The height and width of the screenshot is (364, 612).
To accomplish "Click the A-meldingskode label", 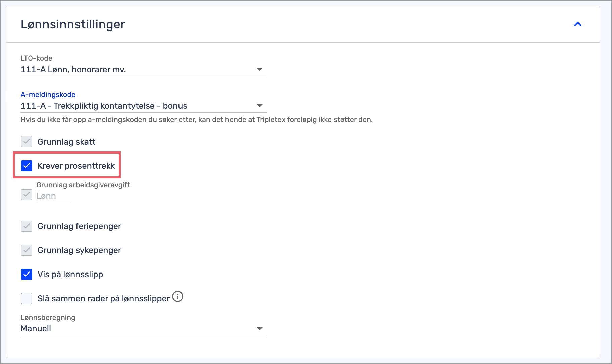I will 48,95.
